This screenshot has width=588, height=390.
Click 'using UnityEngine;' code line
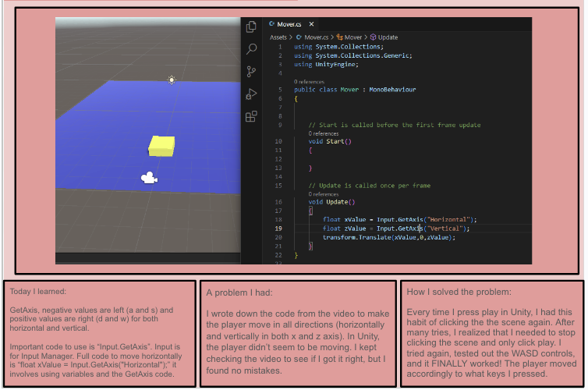tap(326, 65)
